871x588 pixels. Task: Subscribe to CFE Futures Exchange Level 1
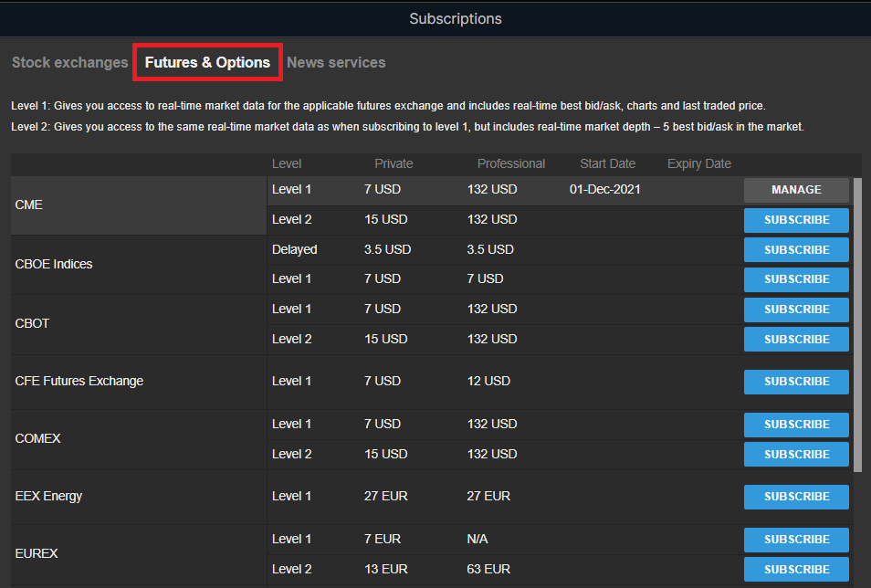(796, 382)
